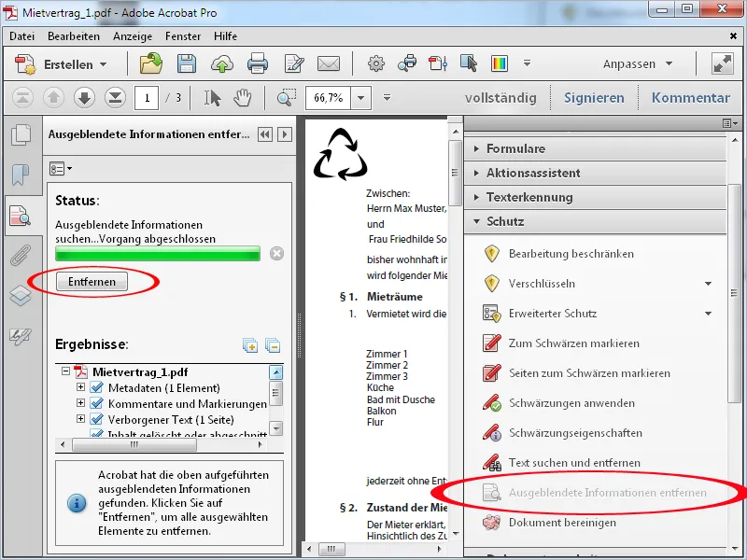The height and width of the screenshot is (560, 747).
Task: Activate the text selection cursor tool
Action: (x=212, y=98)
